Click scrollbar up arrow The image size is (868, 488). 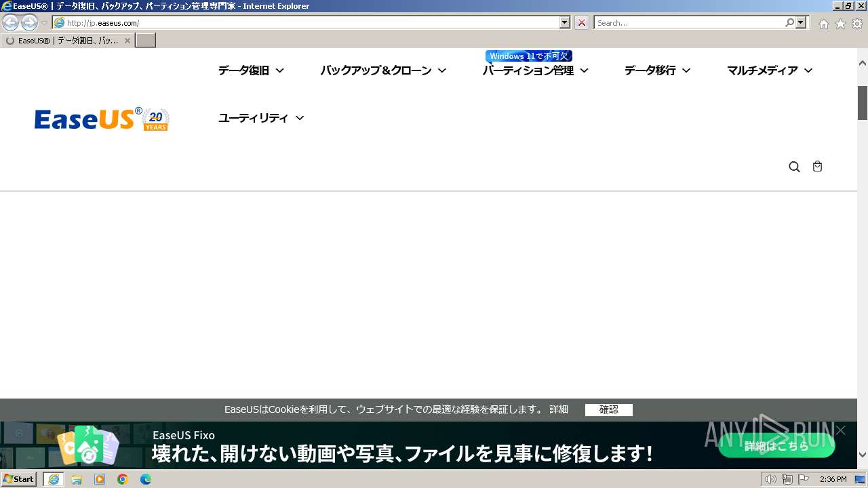863,63
